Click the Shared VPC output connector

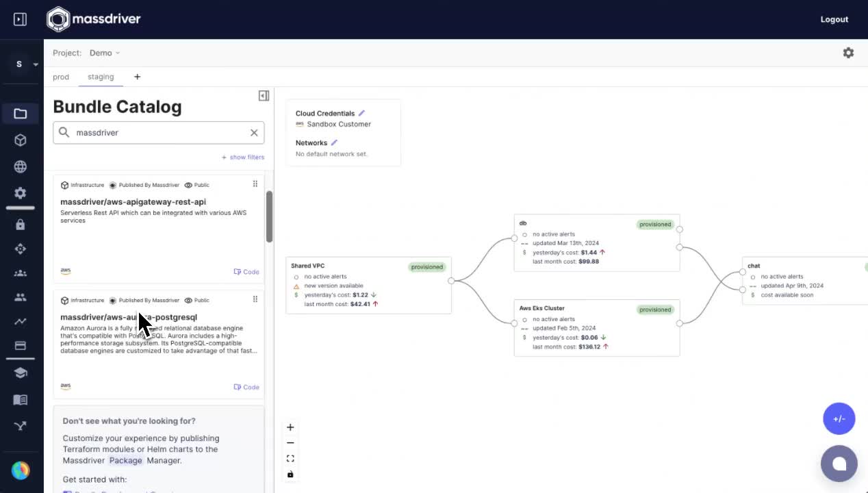(x=451, y=281)
